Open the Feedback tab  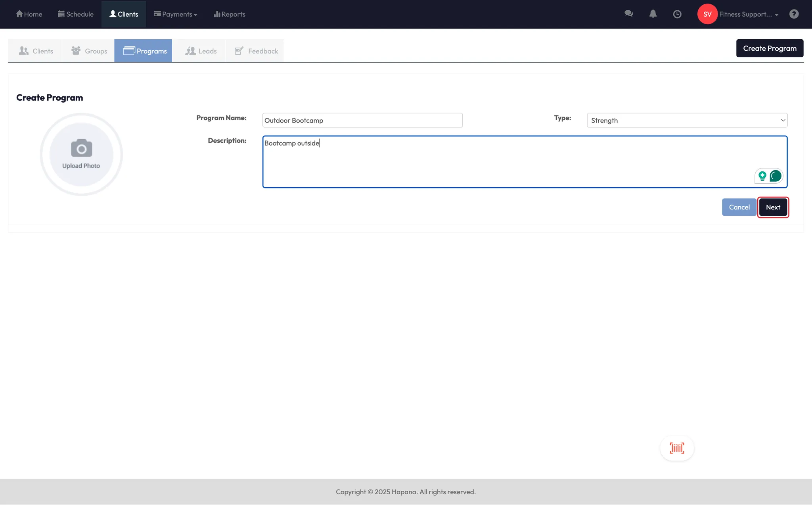click(256, 51)
